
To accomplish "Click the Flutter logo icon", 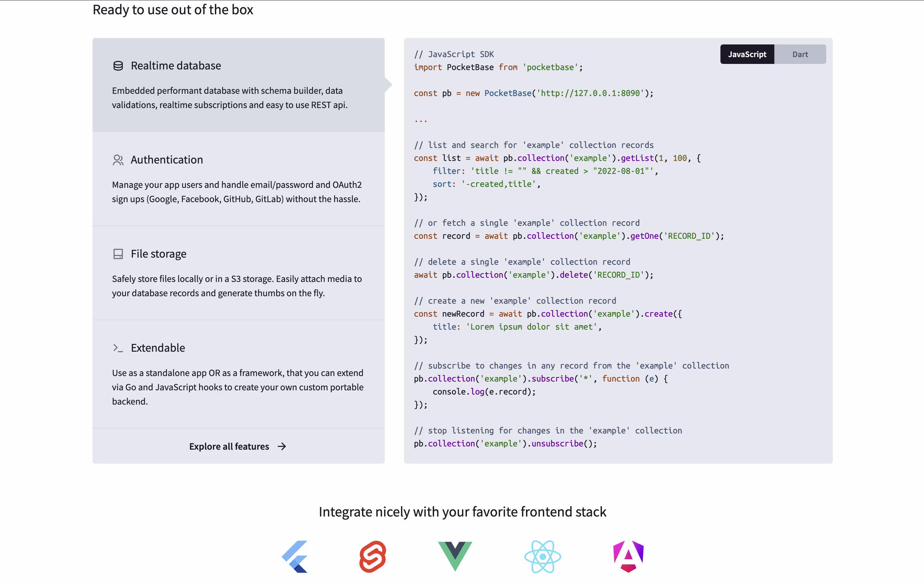I will 295,556.
